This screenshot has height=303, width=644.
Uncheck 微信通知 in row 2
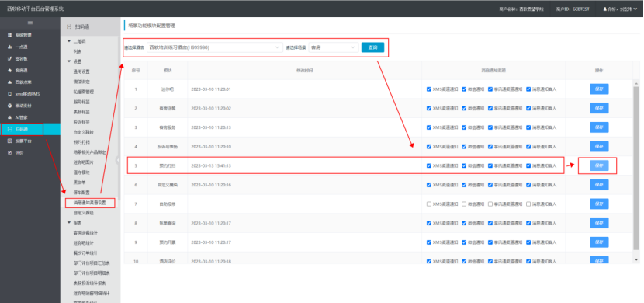[464, 109]
